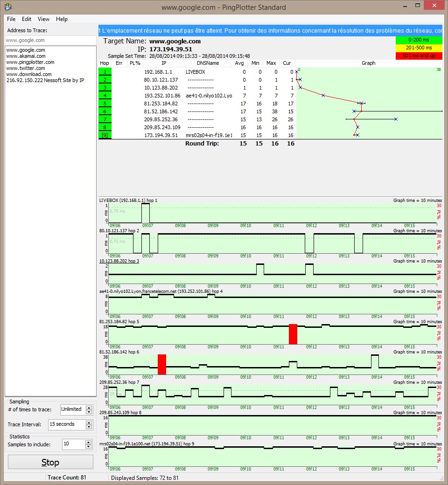The width and height of the screenshot is (448, 485).
Task: Click IP 193.252.101.86 in hop table
Action: [x=162, y=96]
